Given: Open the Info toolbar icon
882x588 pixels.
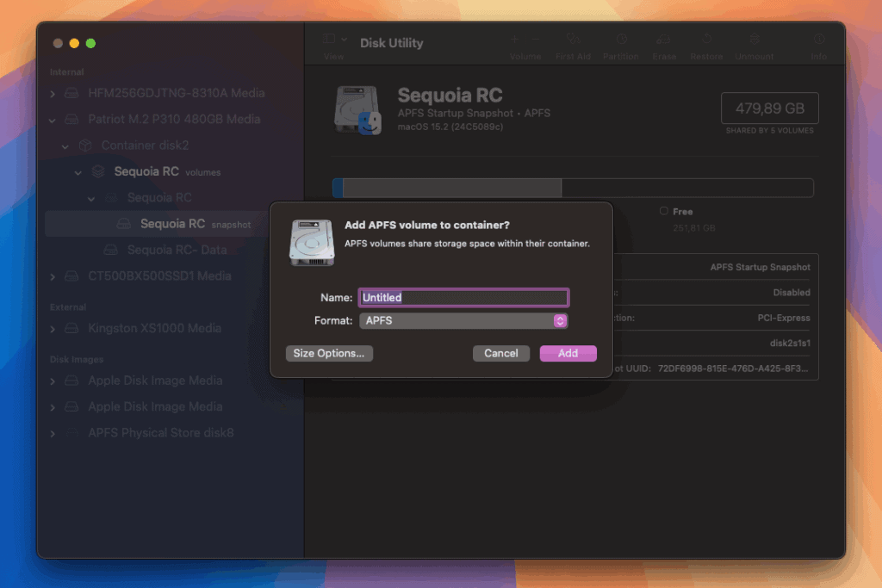Looking at the screenshot, I should coord(818,40).
